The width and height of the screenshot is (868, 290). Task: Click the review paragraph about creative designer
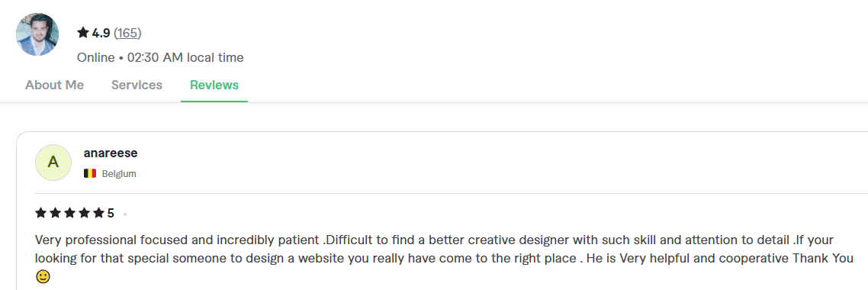point(444,259)
